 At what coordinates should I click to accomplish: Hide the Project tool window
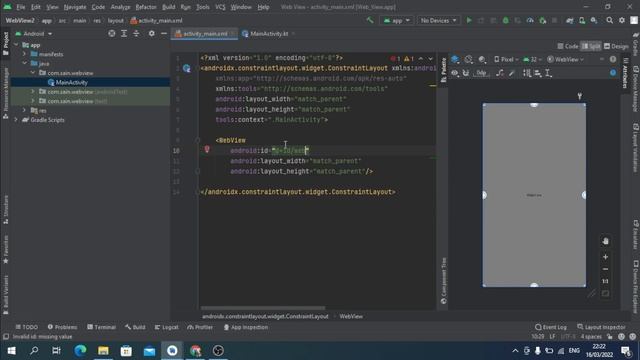point(164,33)
